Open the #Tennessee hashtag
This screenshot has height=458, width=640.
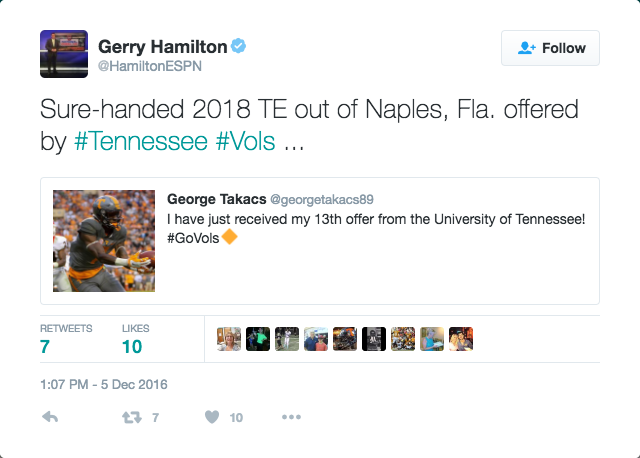pyautogui.click(x=141, y=141)
